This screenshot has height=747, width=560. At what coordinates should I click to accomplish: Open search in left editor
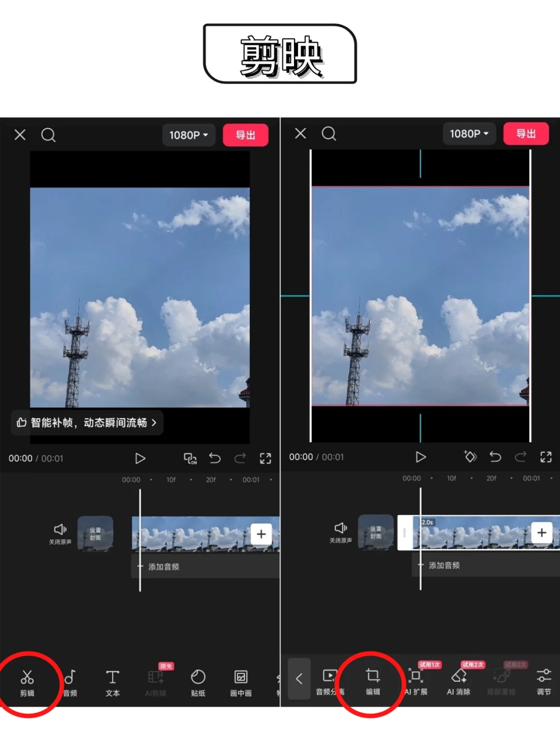48,135
